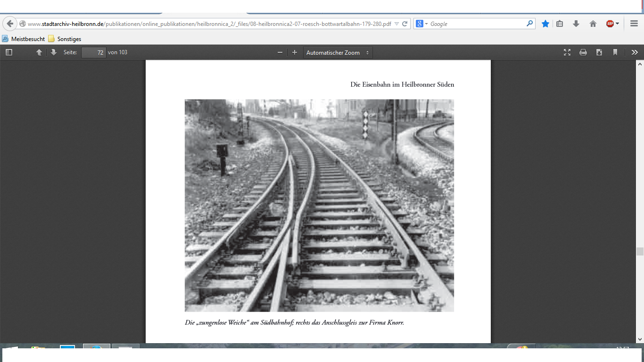This screenshot has height=362, width=644.
Task: Open the Google search engine selector
Action: 421,24
